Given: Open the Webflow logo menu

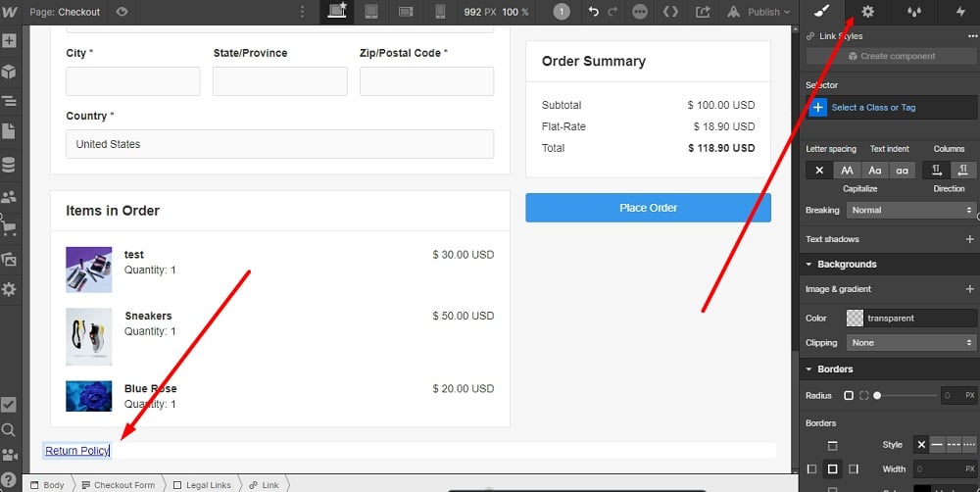Looking at the screenshot, I should (x=10, y=11).
